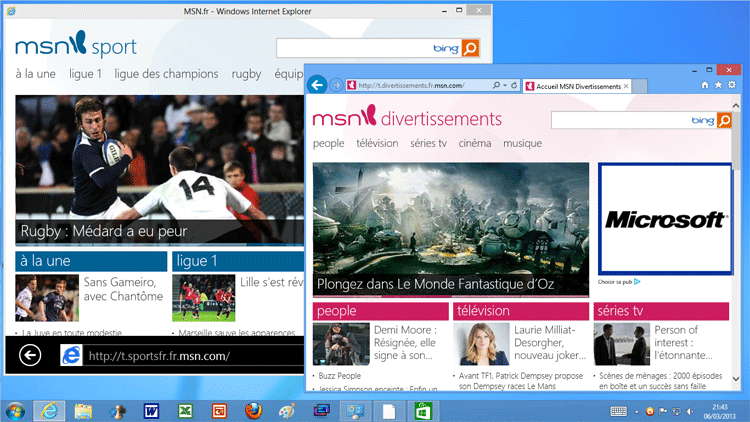The height and width of the screenshot is (422, 750).
Task: Open the 'Buzz People' link
Action: pyautogui.click(x=340, y=376)
